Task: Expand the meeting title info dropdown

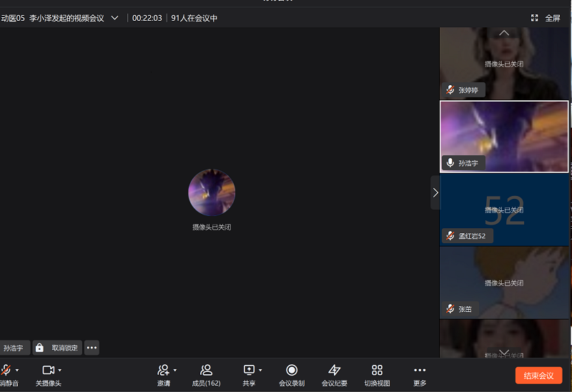Action: (114, 18)
